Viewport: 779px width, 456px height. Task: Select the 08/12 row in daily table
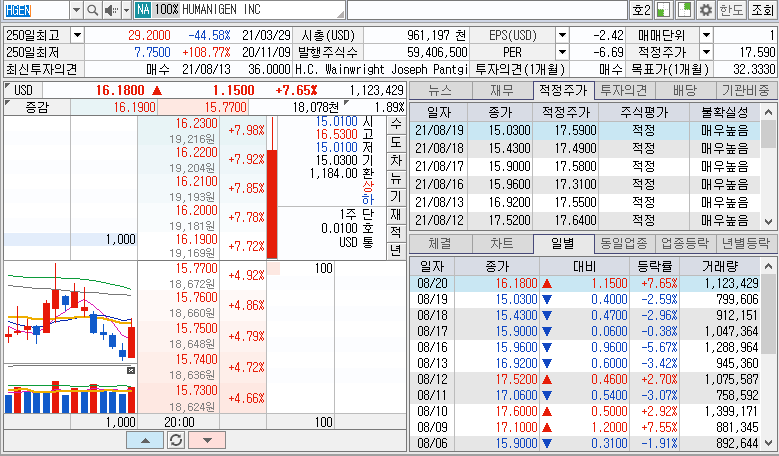coord(585,380)
